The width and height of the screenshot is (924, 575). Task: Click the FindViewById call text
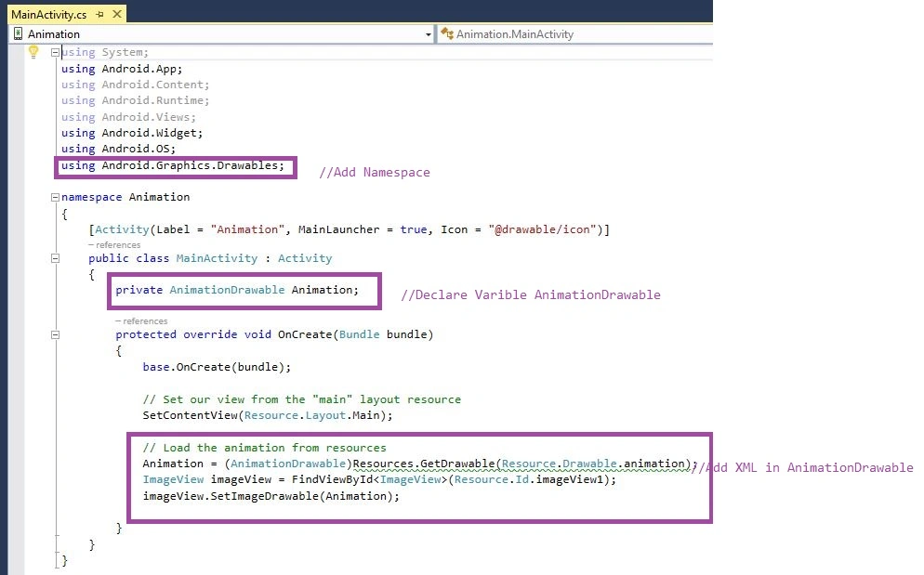[x=333, y=479]
